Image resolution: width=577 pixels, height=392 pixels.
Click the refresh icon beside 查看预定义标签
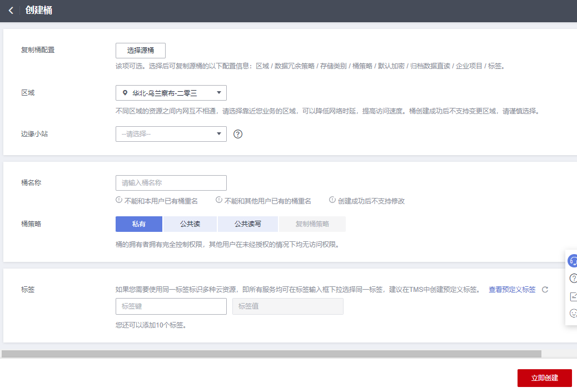pos(545,289)
